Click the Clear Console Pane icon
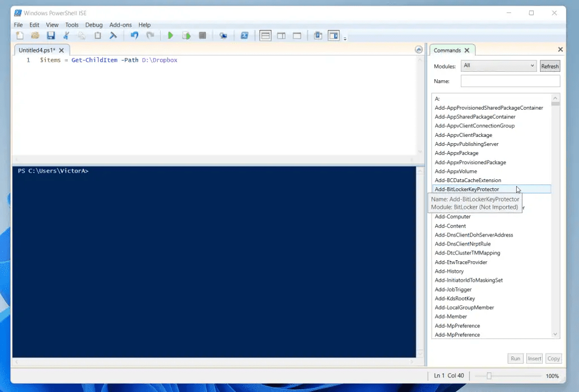 click(x=113, y=35)
